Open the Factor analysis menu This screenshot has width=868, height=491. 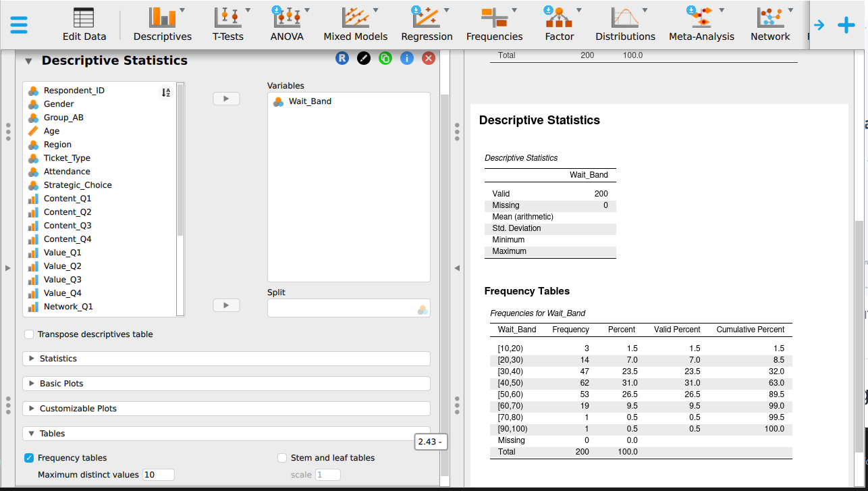click(560, 24)
